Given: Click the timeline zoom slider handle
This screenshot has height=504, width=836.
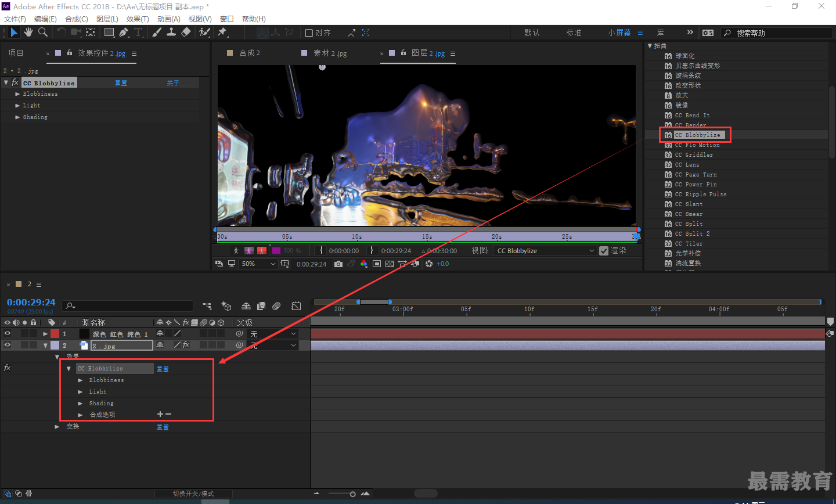Looking at the screenshot, I should tap(352, 494).
